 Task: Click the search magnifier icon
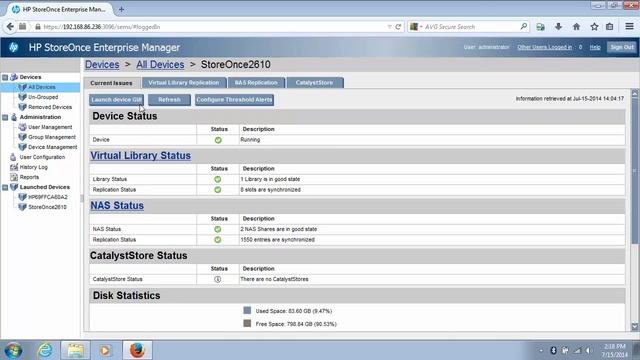(524, 27)
